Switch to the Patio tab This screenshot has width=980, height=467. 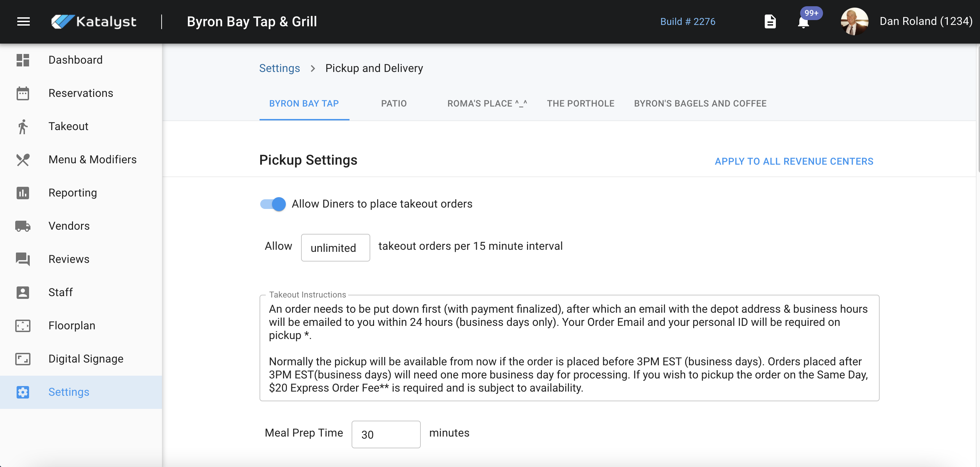(394, 103)
